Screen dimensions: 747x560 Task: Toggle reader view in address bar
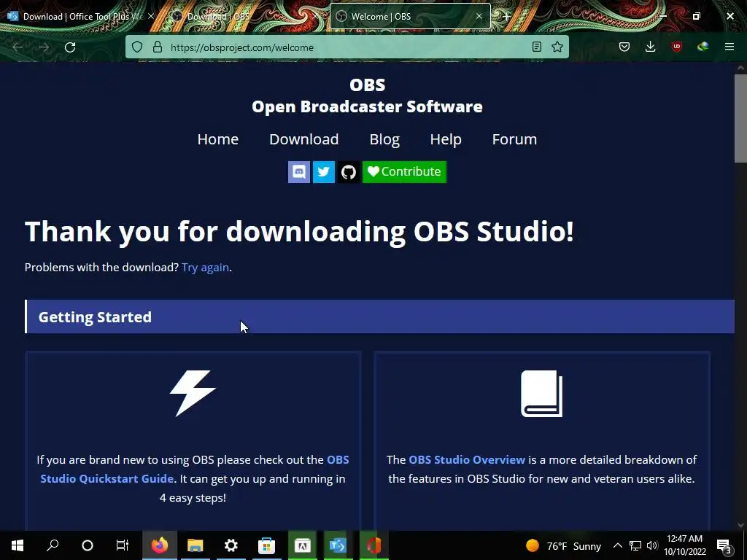coord(536,47)
